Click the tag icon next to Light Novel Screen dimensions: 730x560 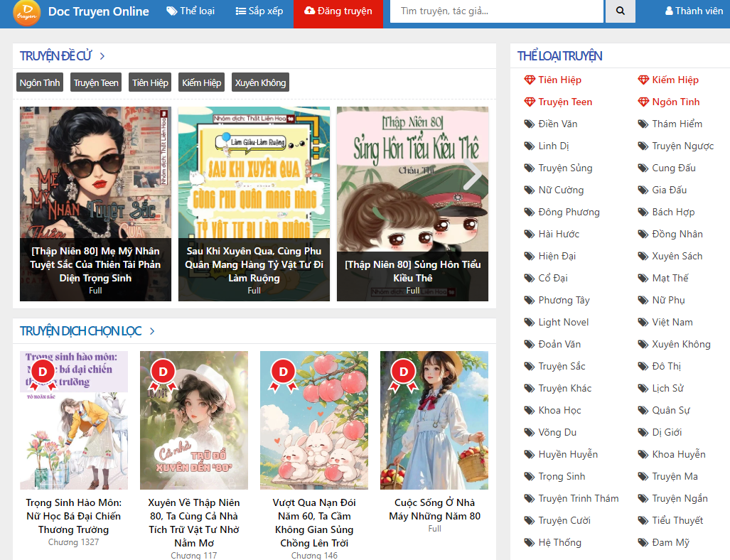tap(530, 322)
